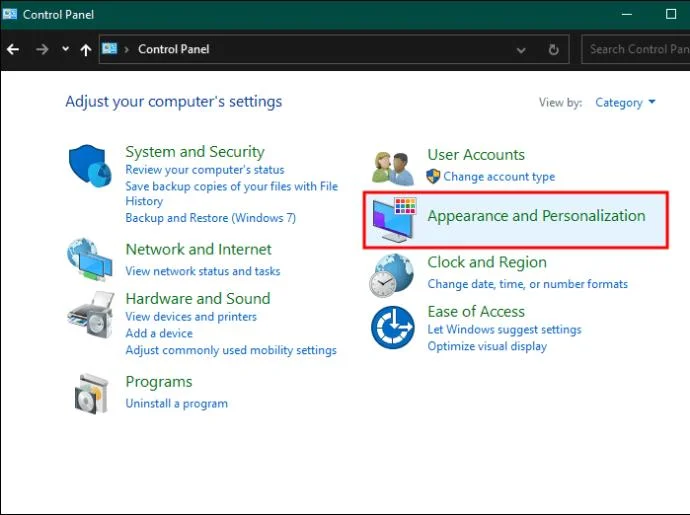The width and height of the screenshot is (690, 515).
Task: Click the UAC shield beside Change account type
Action: pyautogui.click(x=433, y=177)
